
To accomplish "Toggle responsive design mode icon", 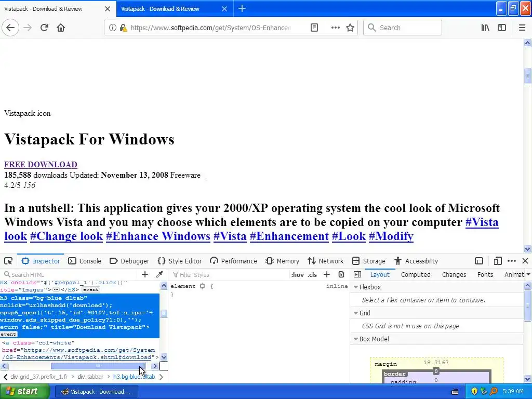I will tap(497, 261).
